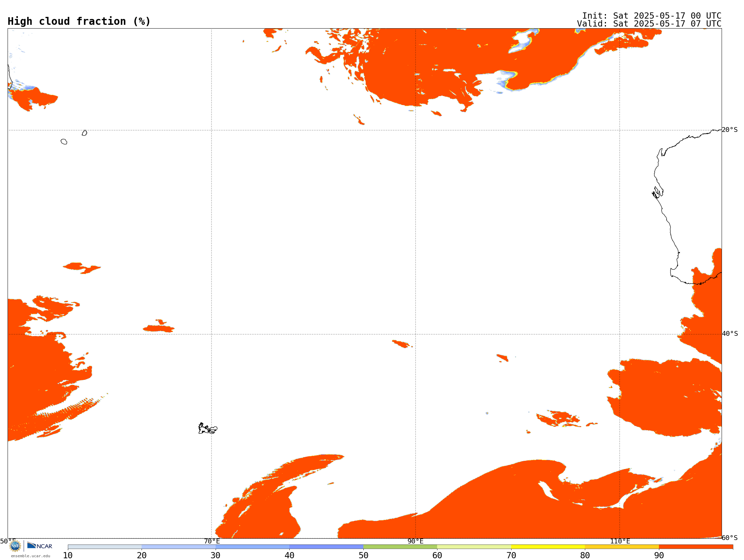Click the NCAR logo
This screenshot has width=744, height=560.
click(40, 546)
